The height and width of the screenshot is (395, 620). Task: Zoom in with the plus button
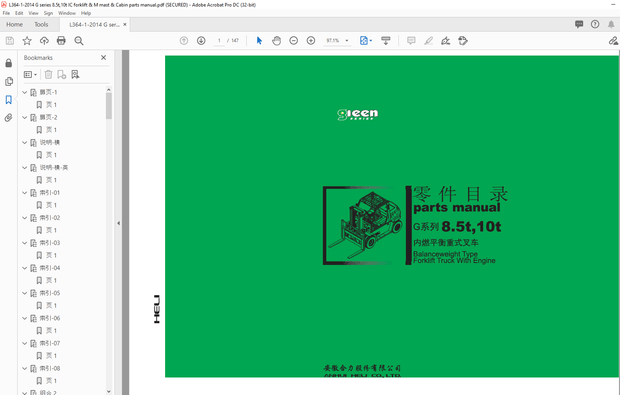coord(311,40)
